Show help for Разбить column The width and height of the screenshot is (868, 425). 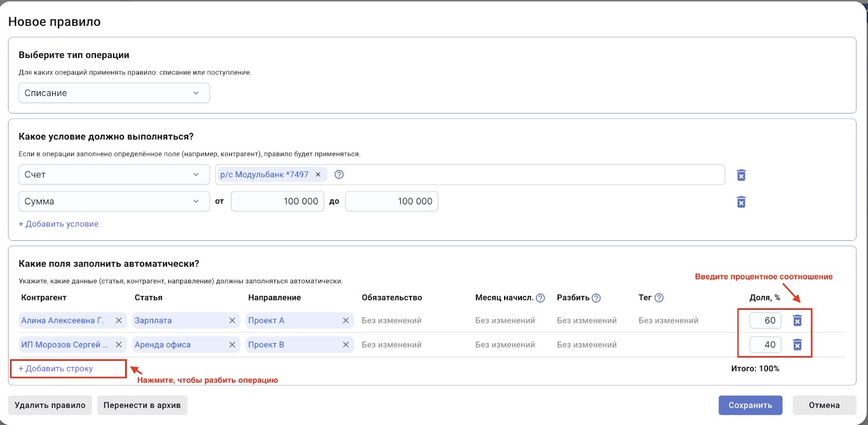(596, 298)
